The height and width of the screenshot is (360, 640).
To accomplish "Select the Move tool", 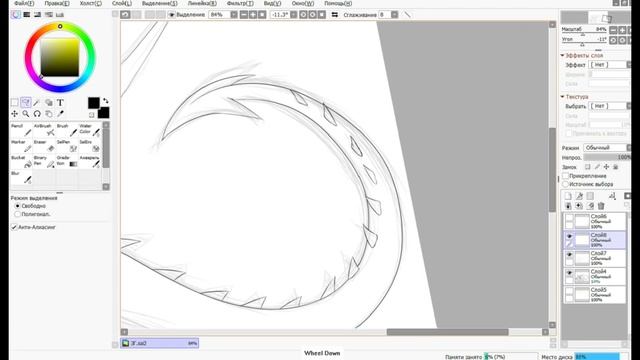I will tap(14, 113).
